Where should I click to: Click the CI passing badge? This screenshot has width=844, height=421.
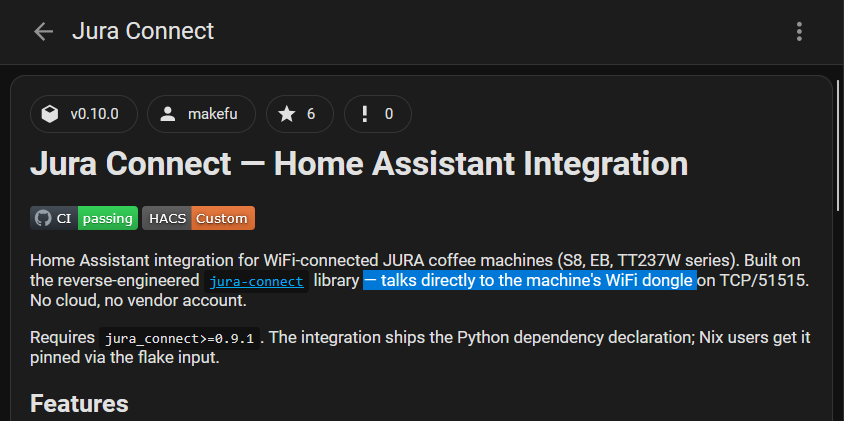click(84, 218)
